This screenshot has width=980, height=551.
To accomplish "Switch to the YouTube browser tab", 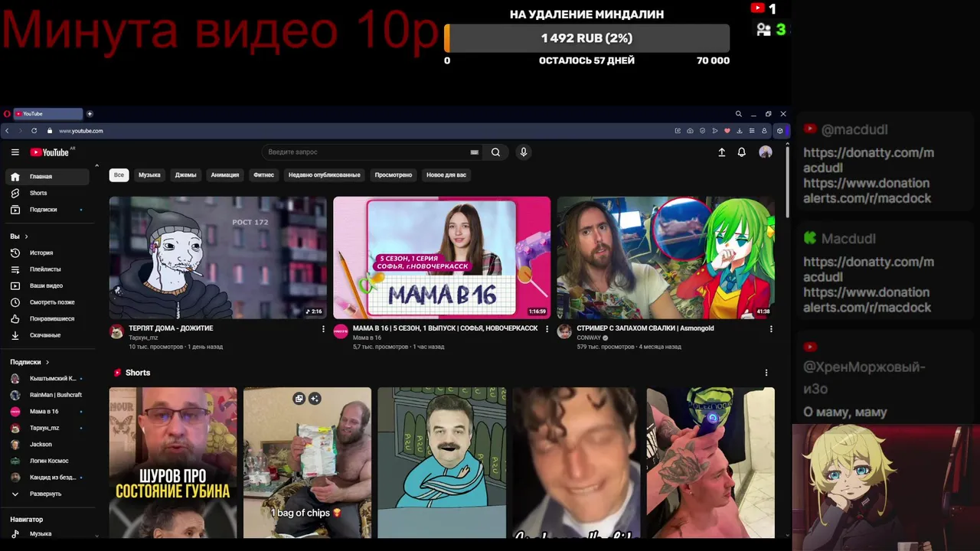I will click(47, 114).
